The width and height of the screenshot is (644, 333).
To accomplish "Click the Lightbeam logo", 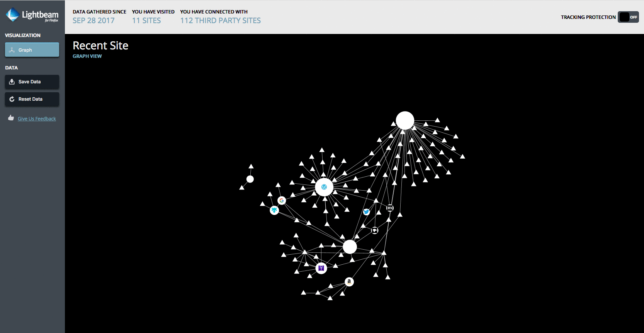I will point(32,15).
